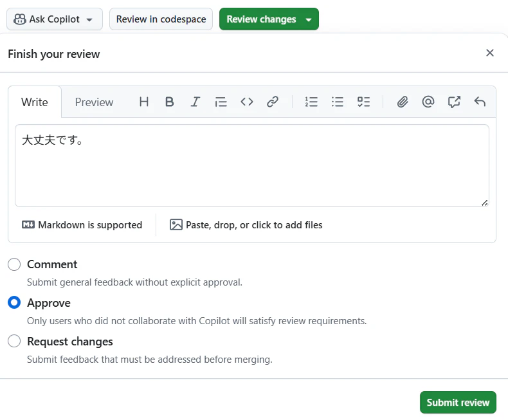Click inside the review comment text area

coord(251,165)
